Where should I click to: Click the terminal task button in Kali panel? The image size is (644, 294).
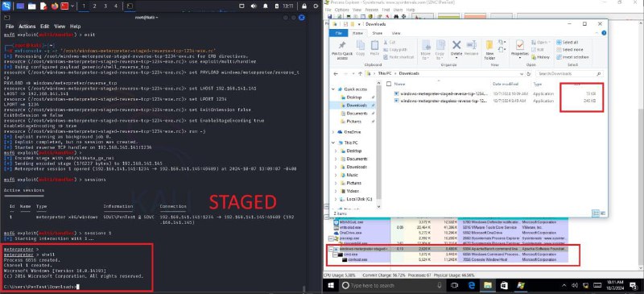click(x=130, y=6)
